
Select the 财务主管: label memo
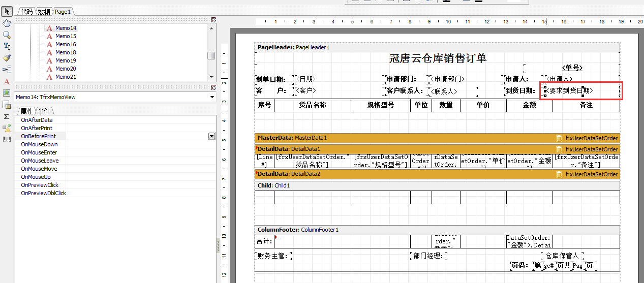click(x=273, y=256)
